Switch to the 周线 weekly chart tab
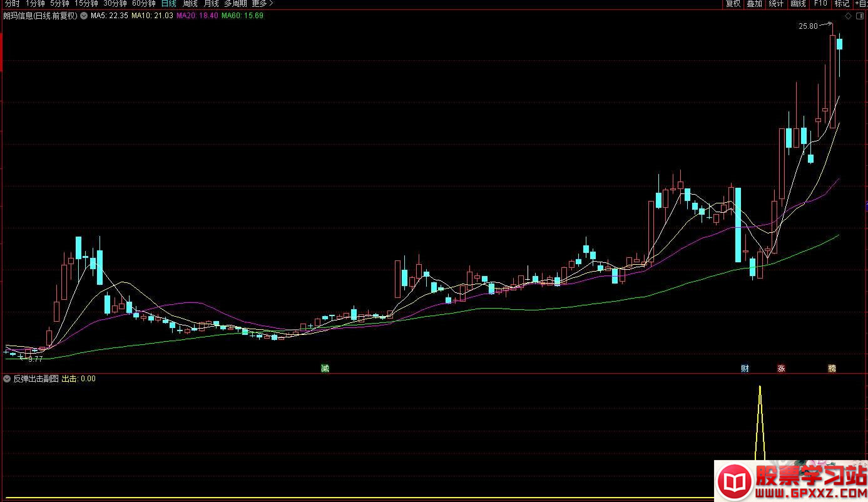This screenshot has height=502, width=868. coord(190,4)
